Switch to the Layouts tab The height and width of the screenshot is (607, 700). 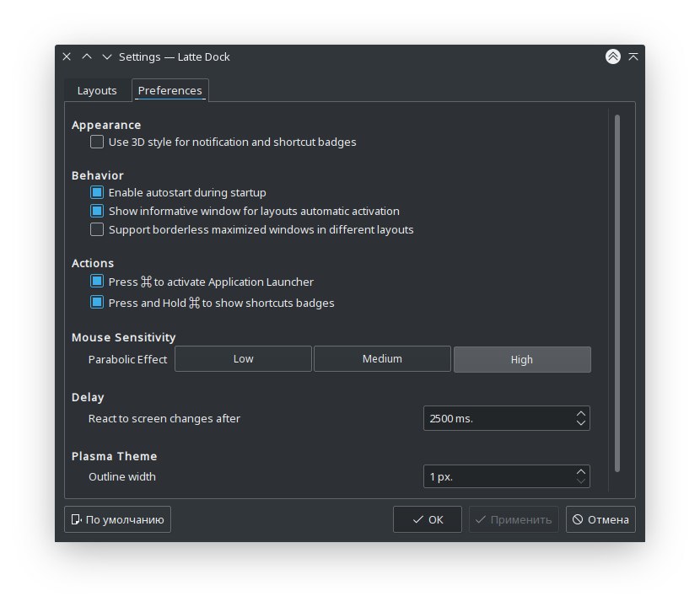pos(97,90)
